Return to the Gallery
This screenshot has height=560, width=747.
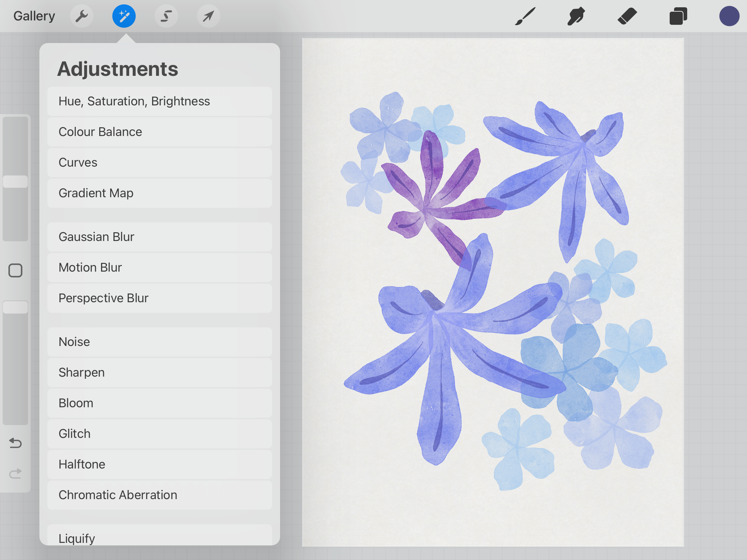coord(34,16)
